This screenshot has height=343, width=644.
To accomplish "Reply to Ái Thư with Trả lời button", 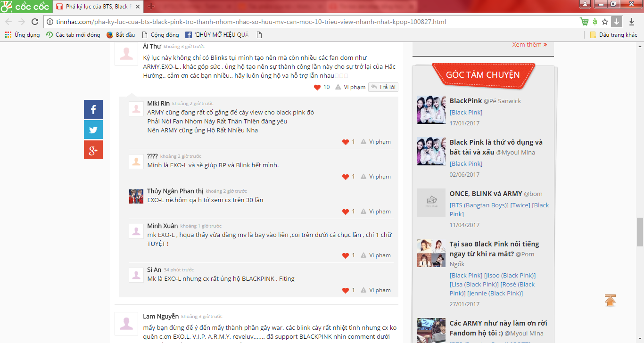I will [383, 87].
